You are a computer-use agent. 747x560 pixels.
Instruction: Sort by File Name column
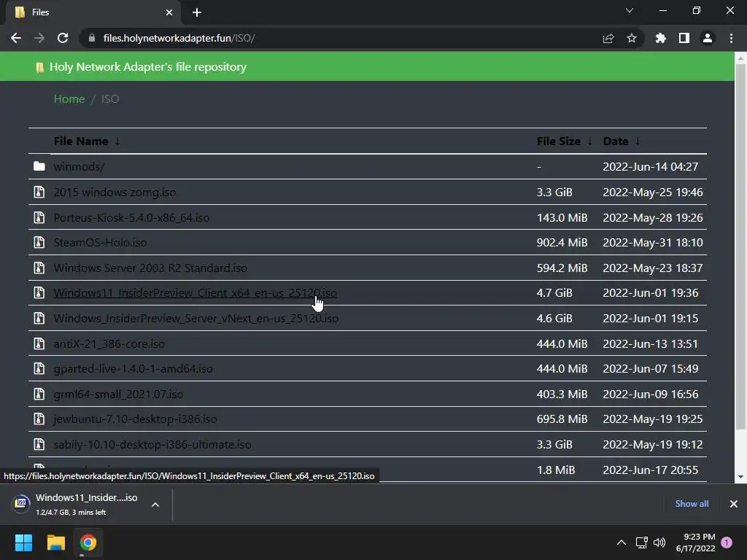(x=87, y=141)
